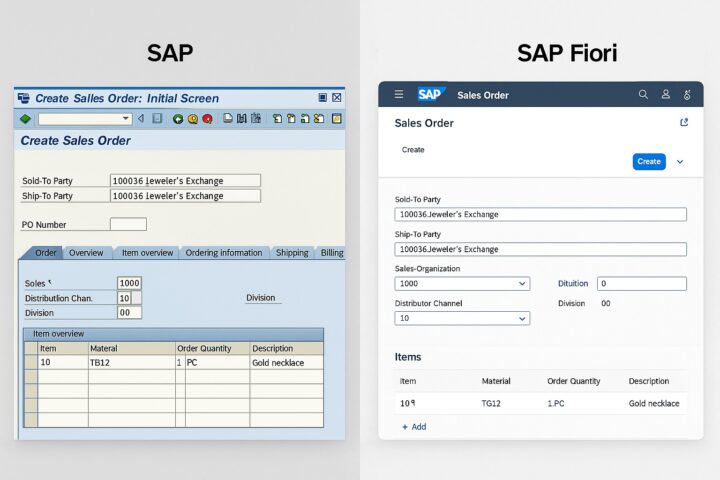Open search in the Fiori header

pos(643,94)
